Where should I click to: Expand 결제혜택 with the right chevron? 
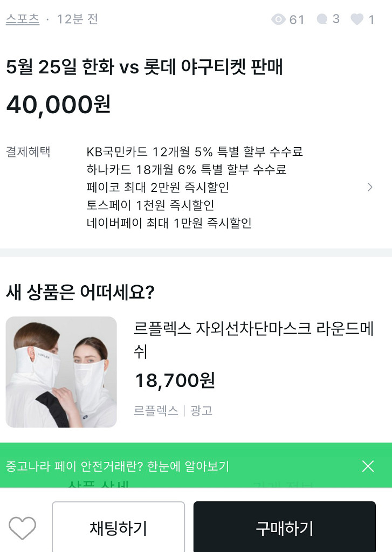pos(370,187)
